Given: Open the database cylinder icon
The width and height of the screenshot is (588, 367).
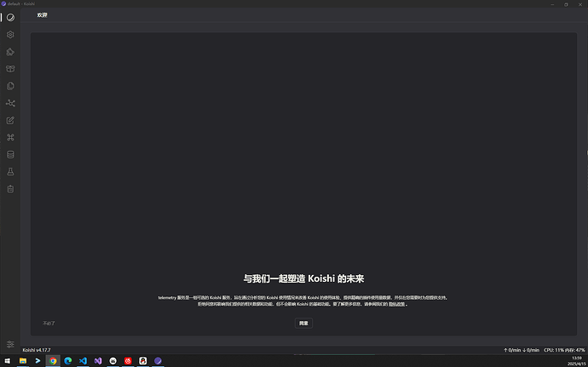Looking at the screenshot, I should click(x=10, y=154).
